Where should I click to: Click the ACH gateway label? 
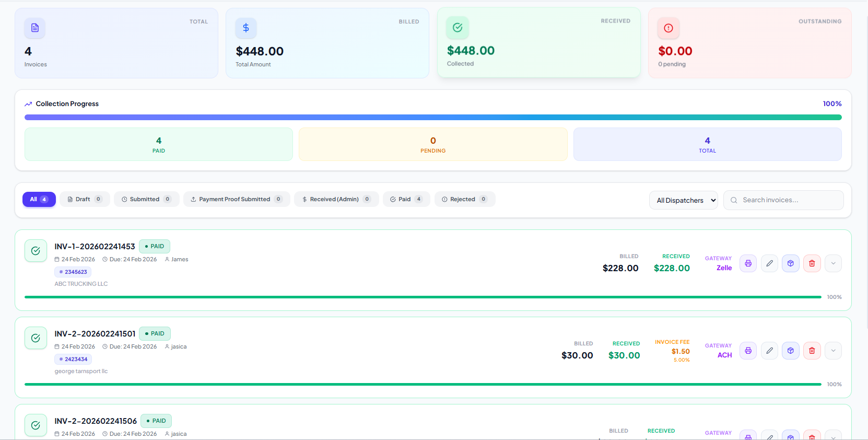(725, 355)
